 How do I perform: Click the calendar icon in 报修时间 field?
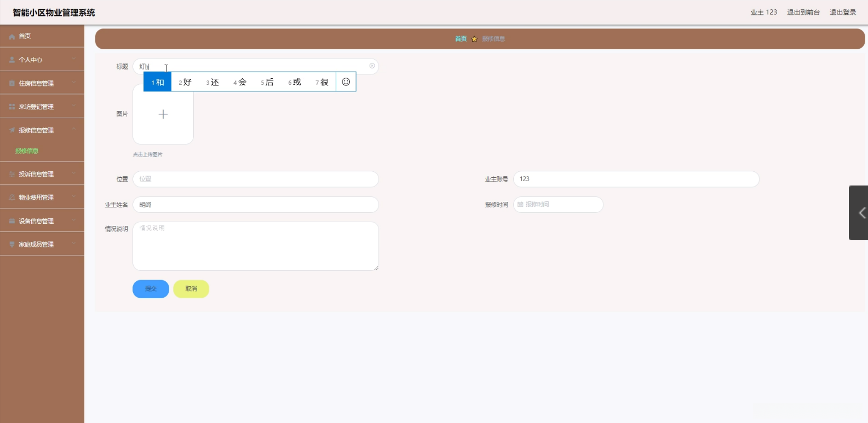(520, 205)
